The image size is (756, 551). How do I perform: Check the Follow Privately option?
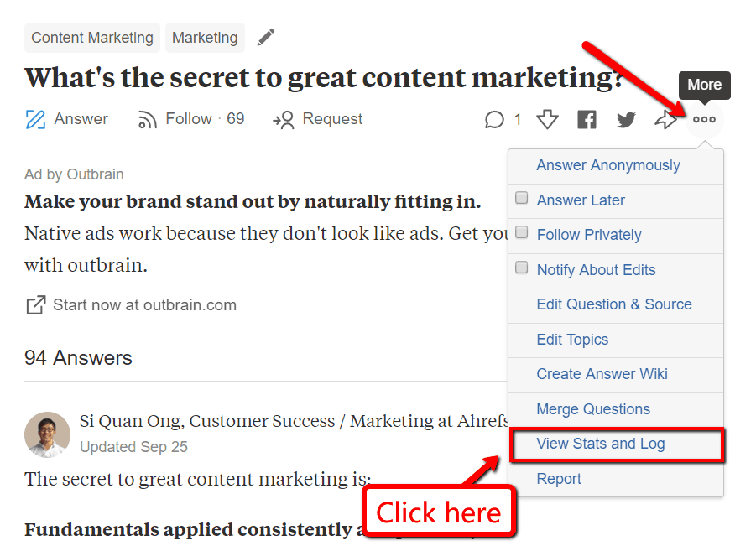click(x=521, y=232)
